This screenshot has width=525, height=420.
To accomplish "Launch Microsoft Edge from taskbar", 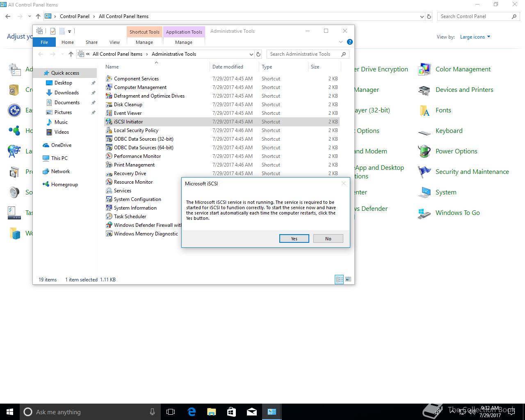I will coord(192,412).
